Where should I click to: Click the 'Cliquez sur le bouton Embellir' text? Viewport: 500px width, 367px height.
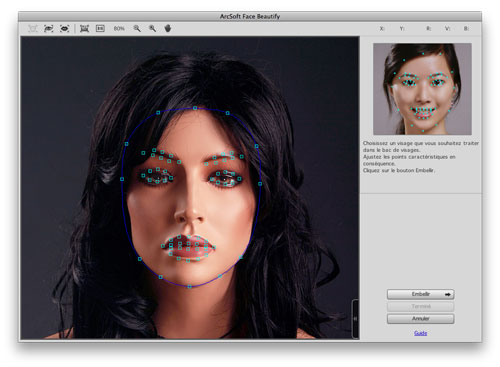(x=399, y=170)
